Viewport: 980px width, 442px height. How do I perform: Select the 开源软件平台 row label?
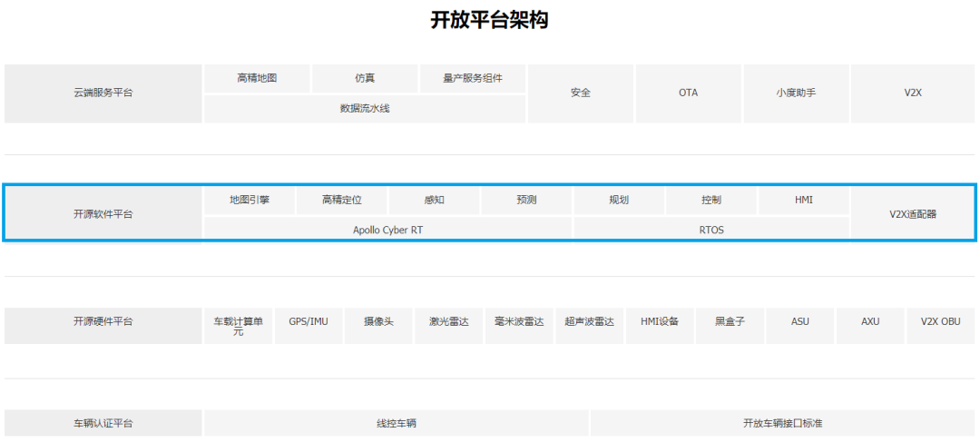[x=103, y=214]
